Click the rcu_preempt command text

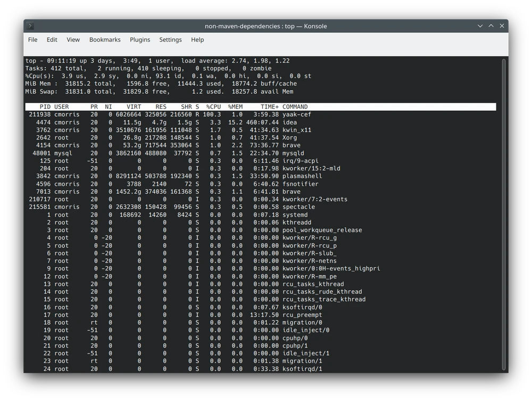302,315
